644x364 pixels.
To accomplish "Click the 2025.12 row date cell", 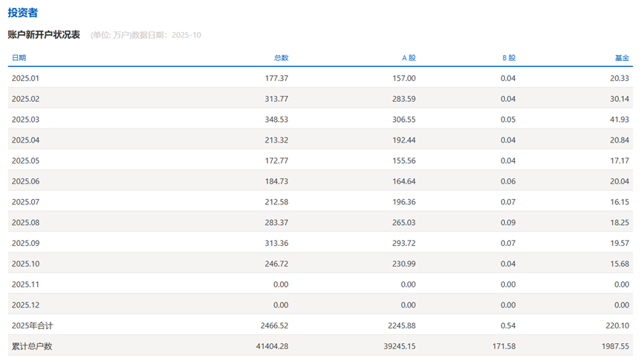I will (x=25, y=305).
